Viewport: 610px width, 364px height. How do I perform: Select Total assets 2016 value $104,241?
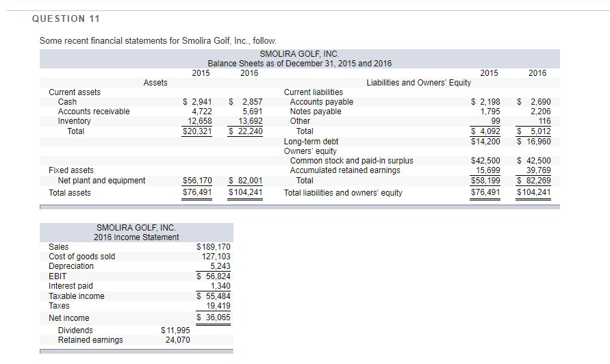pos(246,192)
